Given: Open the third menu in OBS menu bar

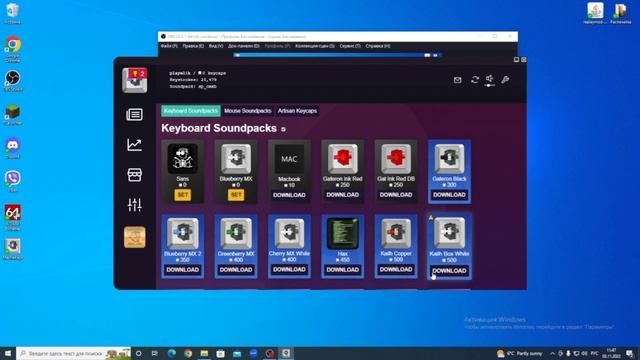Looking at the screenshot, I should pyautogui.click(x=216, y=46).
